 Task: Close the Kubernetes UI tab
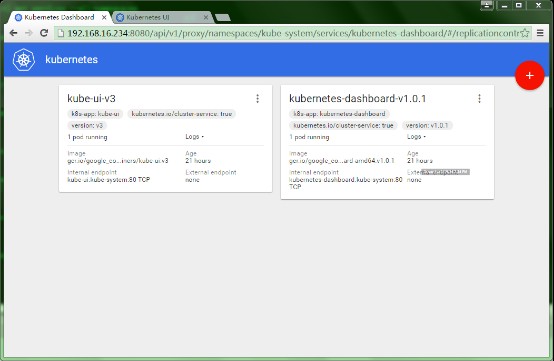point(206,17)
